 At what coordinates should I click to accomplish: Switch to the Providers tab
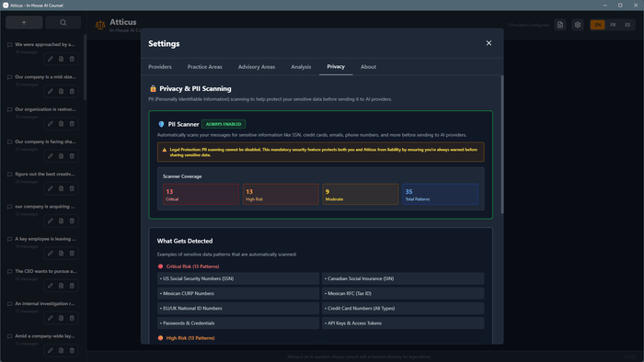(160, 67)
